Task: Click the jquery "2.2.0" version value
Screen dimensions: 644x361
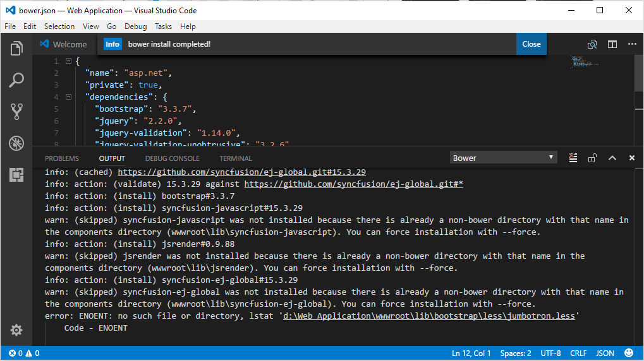Action: 160,121
